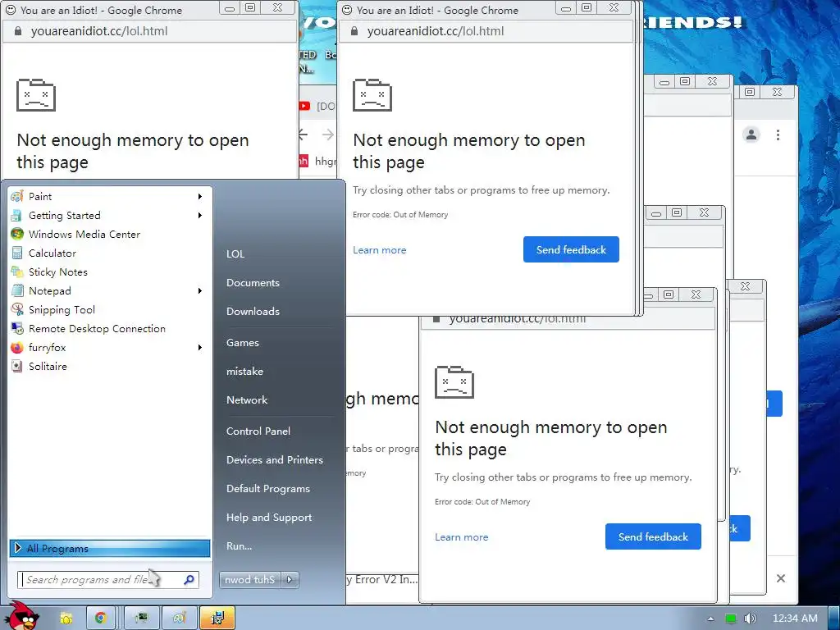Click the back arrow in background browser
Screen dimensions: 840x630
[x=304, y=135]
